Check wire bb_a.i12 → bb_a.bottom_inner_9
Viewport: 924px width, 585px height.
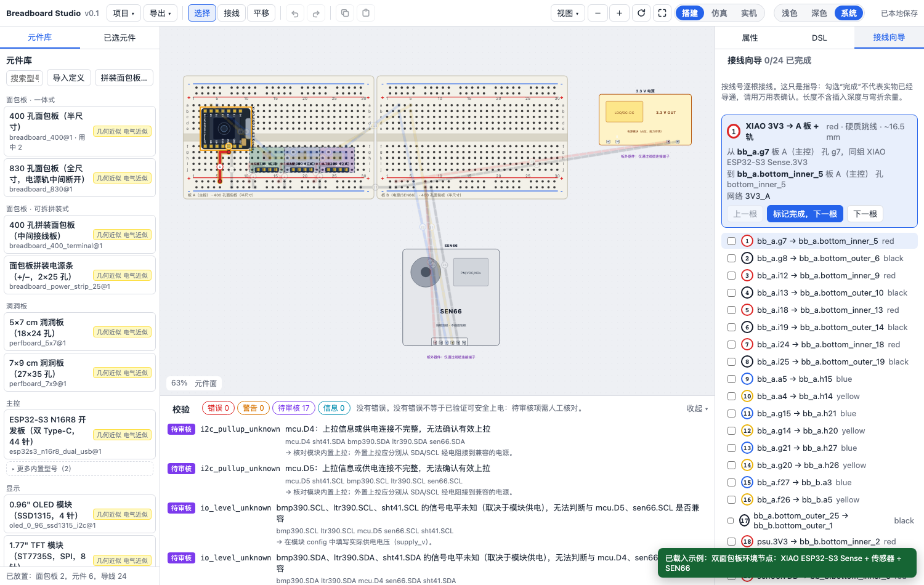(731, 276)
